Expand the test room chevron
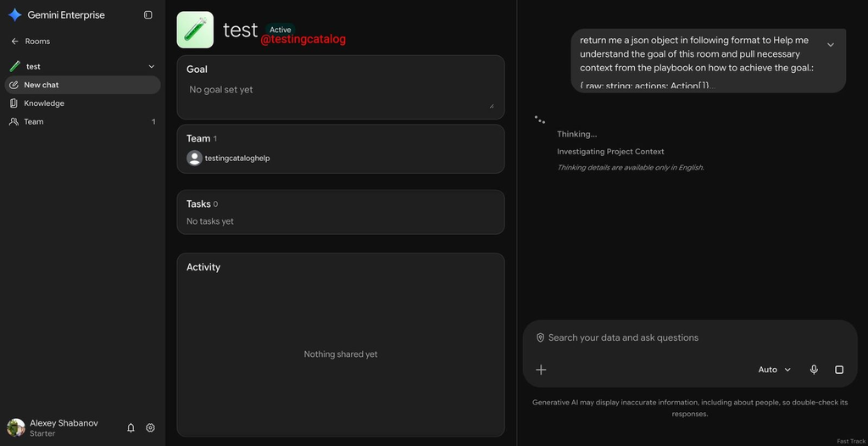The image size is (868, 446). [x=152, y=66]
